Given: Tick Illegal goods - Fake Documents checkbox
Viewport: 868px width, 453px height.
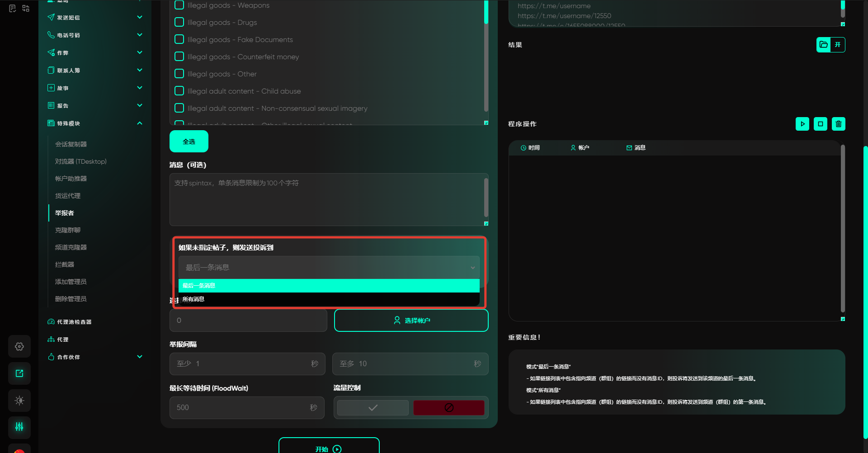Looking at the screenshot, I should coord(179,39).
